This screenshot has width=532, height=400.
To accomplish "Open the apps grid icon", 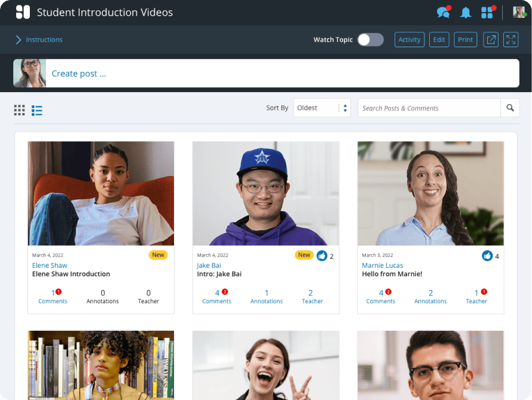I will tap(488, 12).
